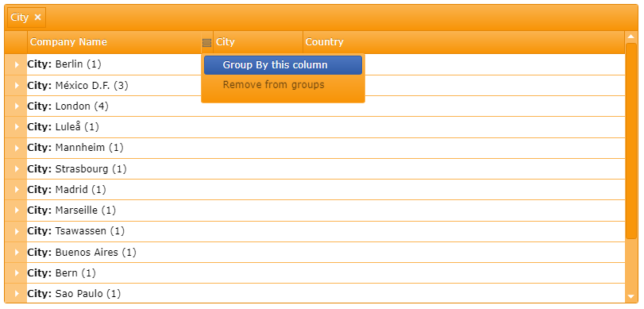Click the City column header
The image size is (644, 309).
[x=258, y=42]
